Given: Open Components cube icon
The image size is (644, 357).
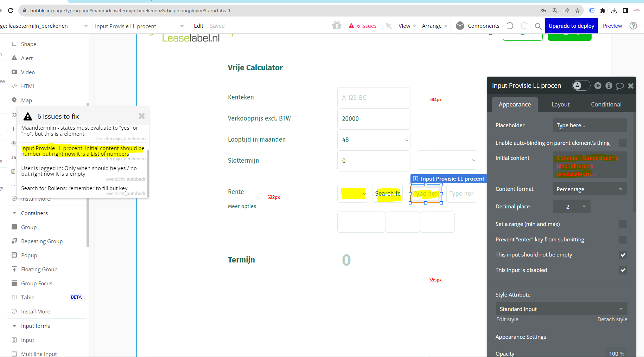Looking at the screenshot, I should point(460,26).
